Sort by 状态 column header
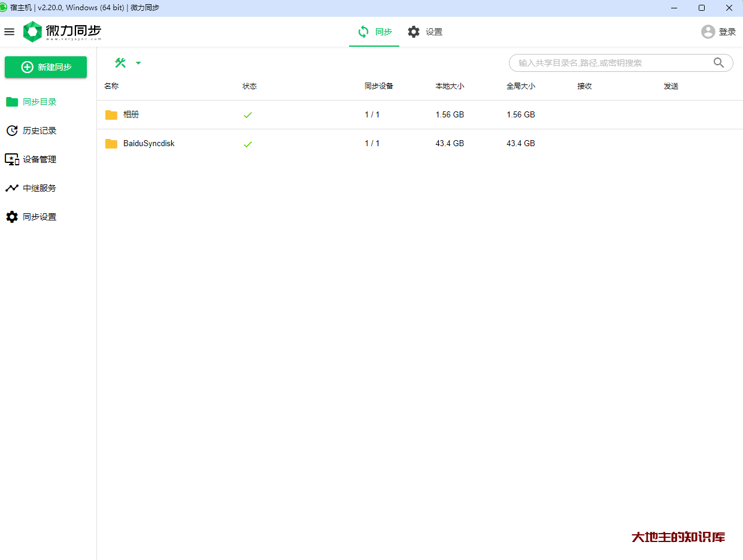743x560 pixels. point(250,86)
